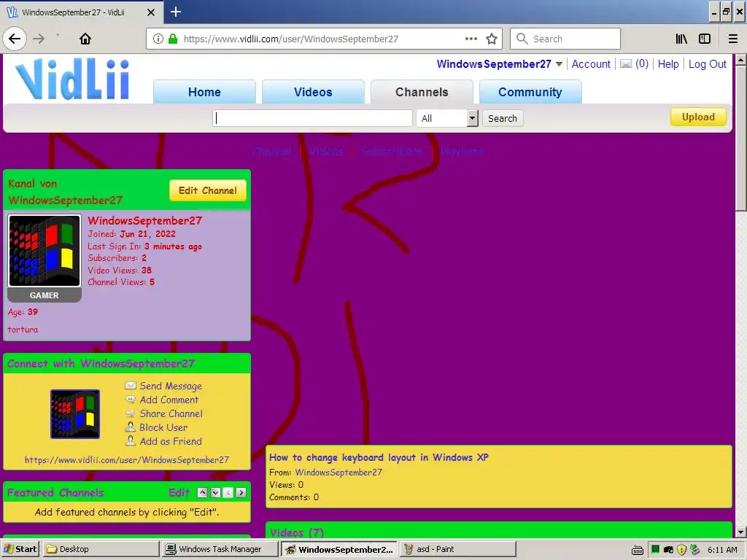Close the WindowsSeptember27 - VidLii tab
Image resolution: width=747 pixels, height=560 pixels.
coord(150,12)
